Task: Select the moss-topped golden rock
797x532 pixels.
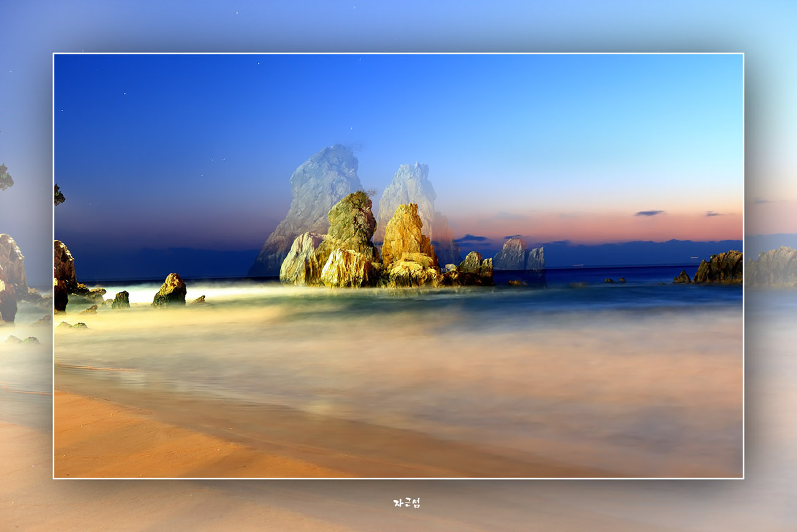Action: click(351, 224)
